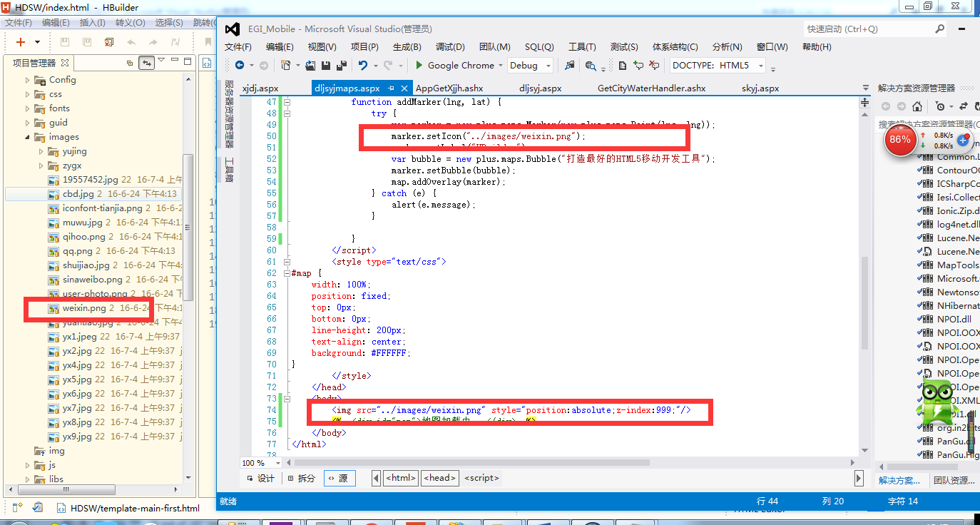Click the 团队资源 team explorer bottom tab

point(954,481)
